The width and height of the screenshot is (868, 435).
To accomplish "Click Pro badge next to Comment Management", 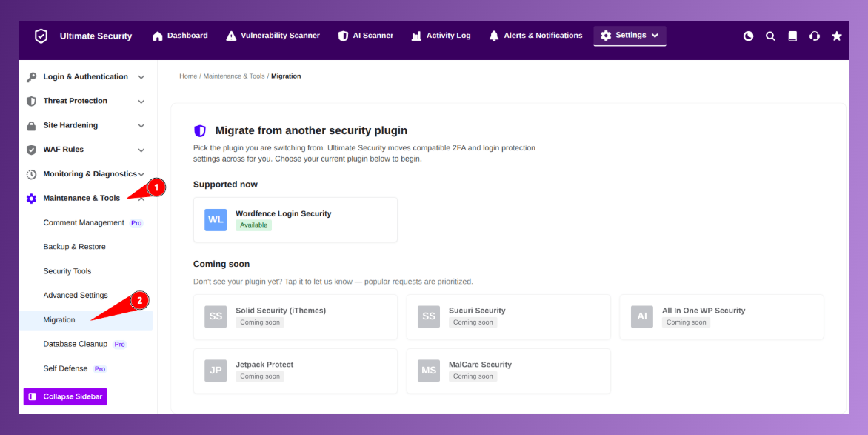I will 136,223.
